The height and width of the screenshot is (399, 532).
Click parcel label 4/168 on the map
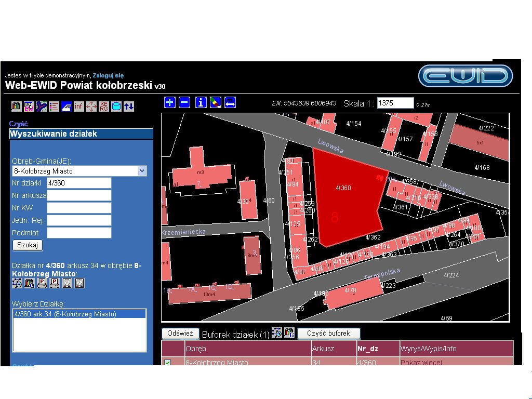(482, 168)
